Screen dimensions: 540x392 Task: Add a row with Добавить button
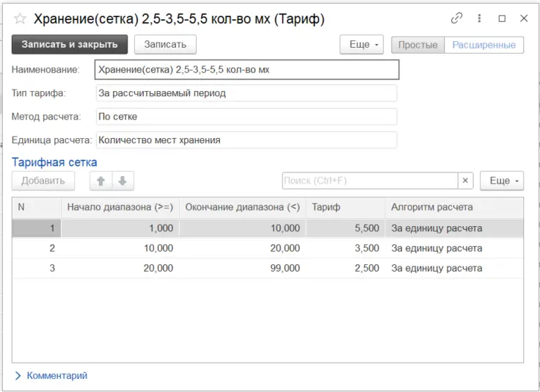point(43,181)
